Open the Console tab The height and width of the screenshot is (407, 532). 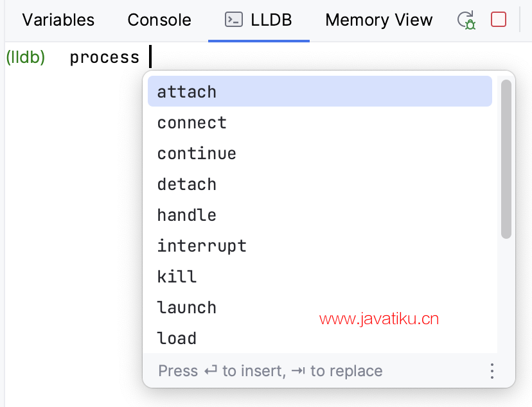tap(159, 20)
